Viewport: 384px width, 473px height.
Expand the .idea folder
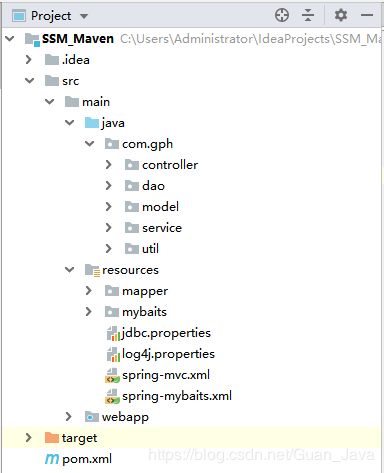(29, 60)
